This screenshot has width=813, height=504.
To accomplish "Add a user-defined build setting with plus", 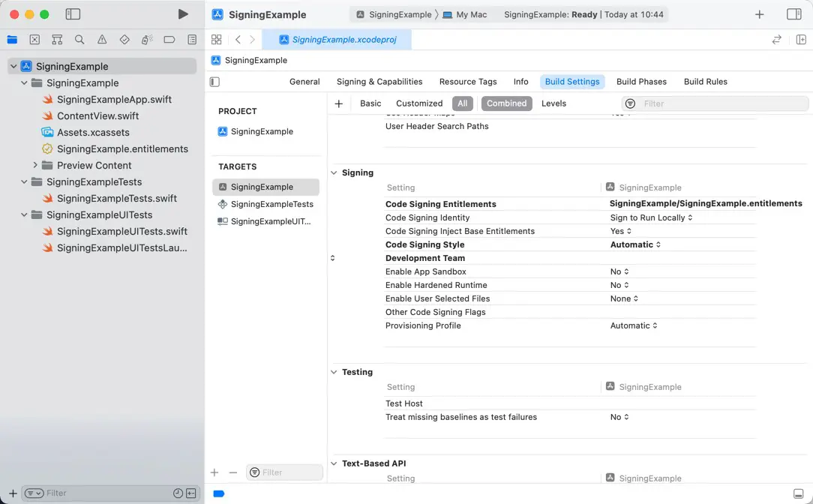I will point(338,103).
